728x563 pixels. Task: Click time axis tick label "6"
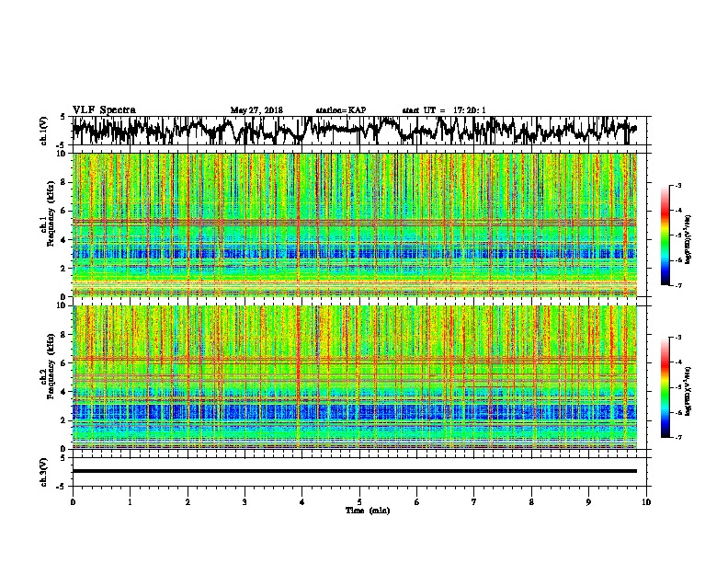tap(417, 502)
